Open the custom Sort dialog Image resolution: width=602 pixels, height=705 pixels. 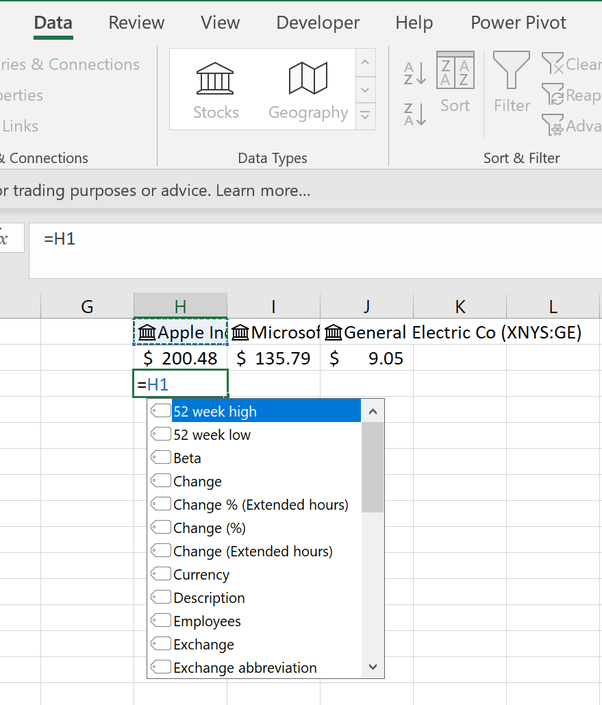pyautogui.click(x=455, y=82)
